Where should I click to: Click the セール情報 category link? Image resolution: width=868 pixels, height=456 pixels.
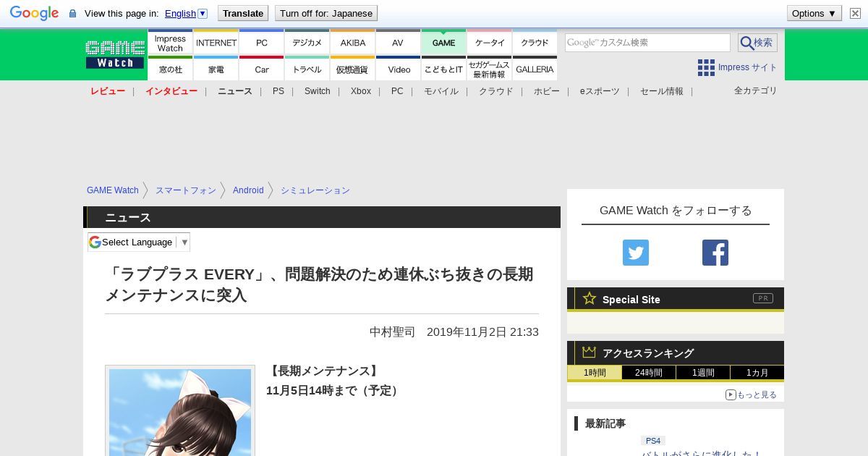[x=662, y=91]
